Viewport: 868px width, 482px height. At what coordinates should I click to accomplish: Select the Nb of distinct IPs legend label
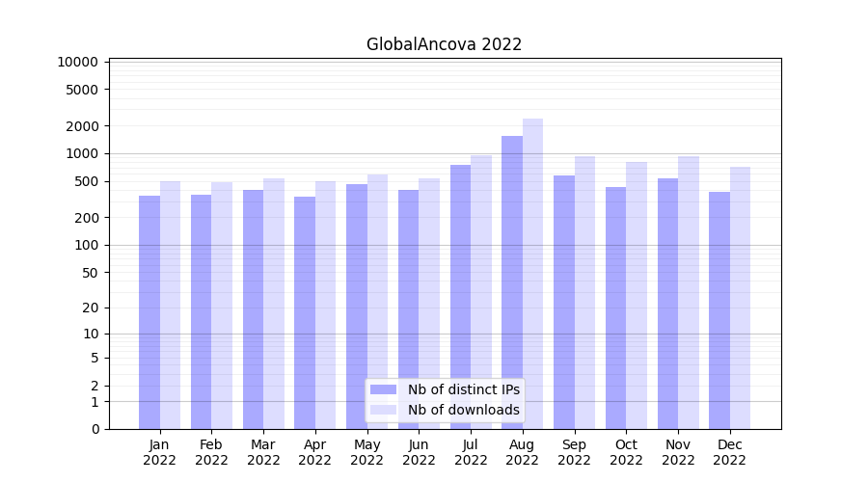click(x=463, y=389)
